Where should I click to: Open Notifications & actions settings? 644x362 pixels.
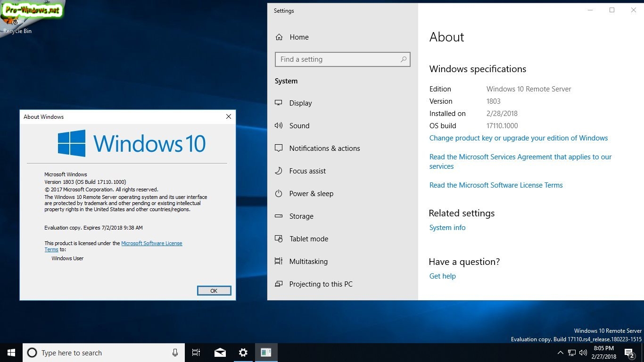pos(324,148)
